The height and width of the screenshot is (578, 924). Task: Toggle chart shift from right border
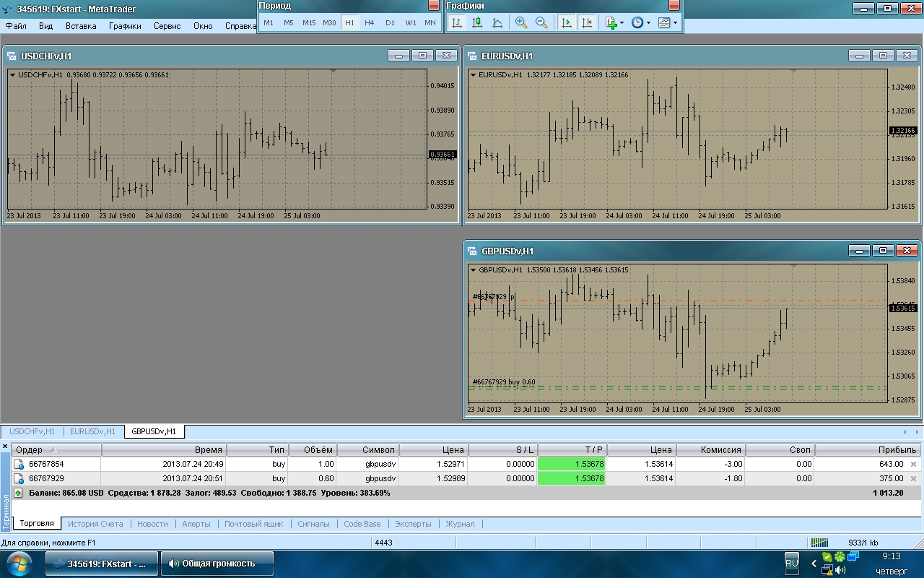pyautogui.click(x=587, y=22)
